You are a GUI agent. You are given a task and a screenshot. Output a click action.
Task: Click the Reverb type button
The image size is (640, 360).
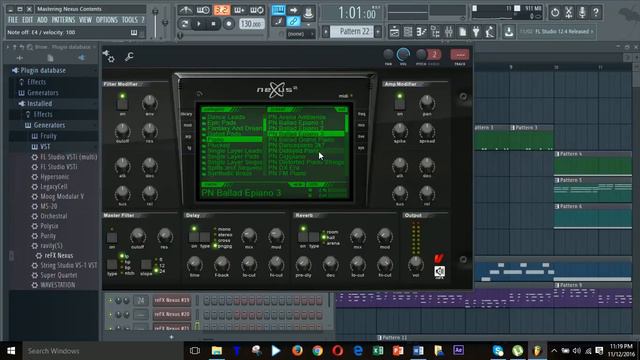(314, 237)
